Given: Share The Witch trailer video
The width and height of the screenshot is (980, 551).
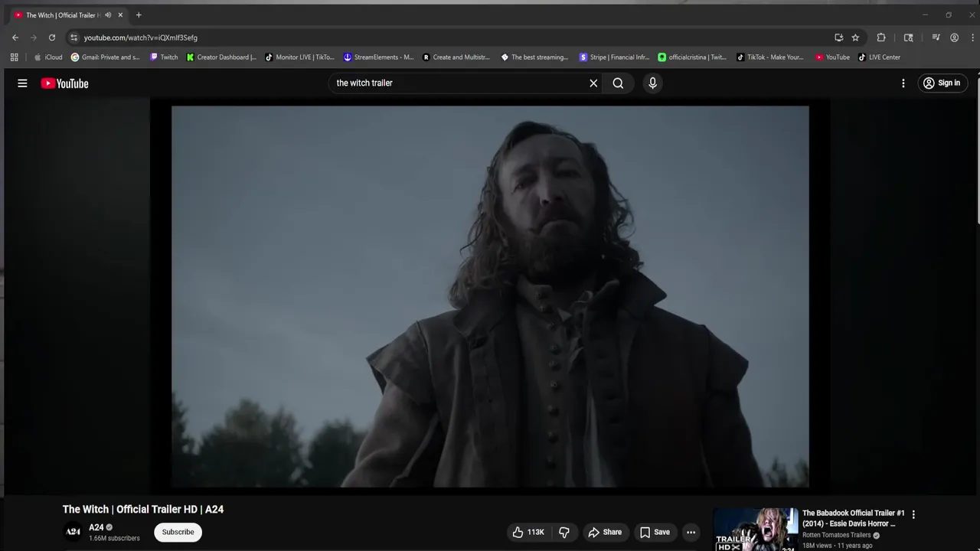Looking at the screenshot, I should click(605, 532).
